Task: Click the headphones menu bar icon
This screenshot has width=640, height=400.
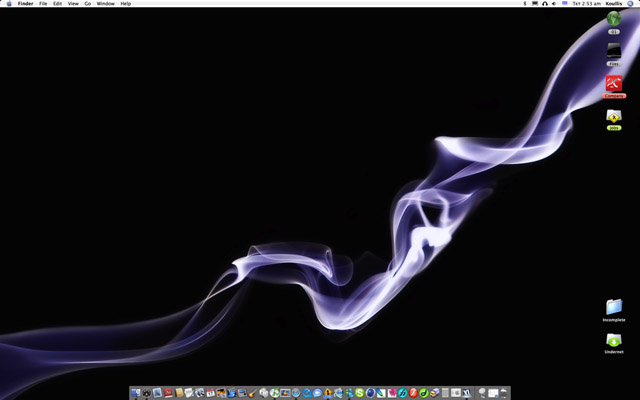Action: 545,4
